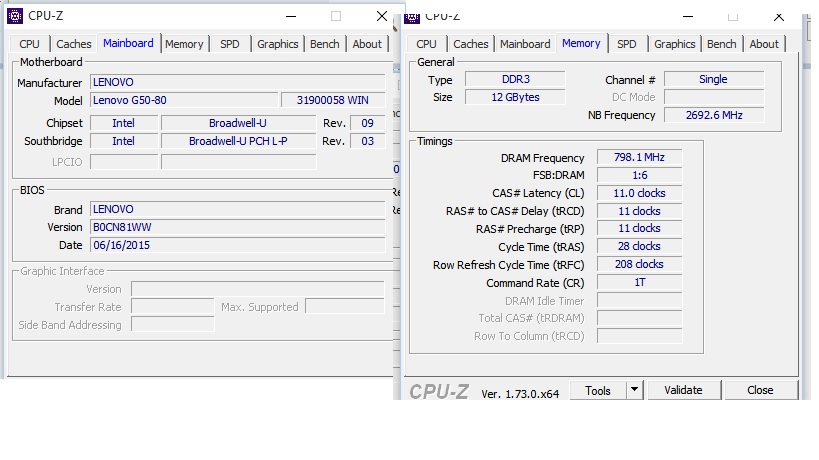Click the DRAM Frequency 798.1 MHz value
The width and height of the screenshot is (819, 460).
click(639, 157)
